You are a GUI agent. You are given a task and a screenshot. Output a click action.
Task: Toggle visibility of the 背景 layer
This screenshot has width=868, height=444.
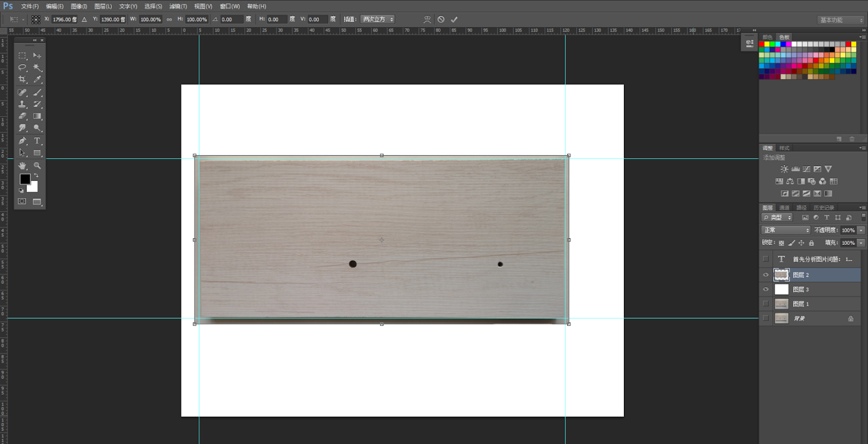coord(766,319)
